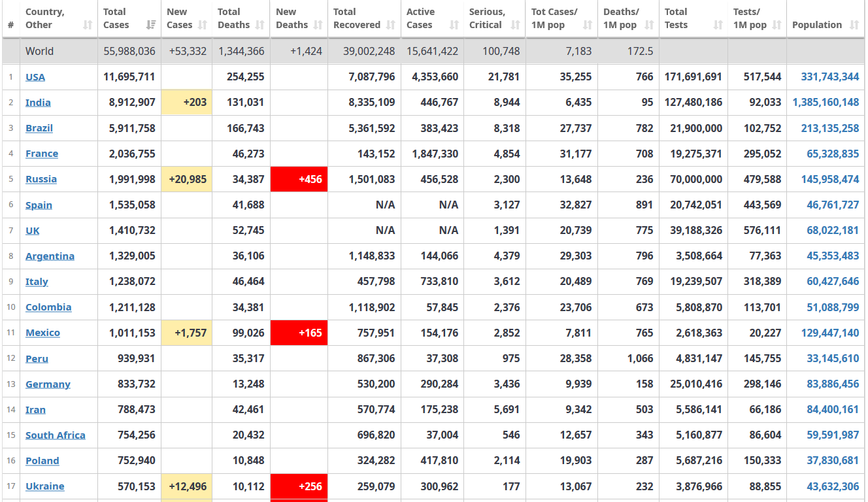
Task: Sort table by Deaths/1M pop arrows
Action: [649, 25]
